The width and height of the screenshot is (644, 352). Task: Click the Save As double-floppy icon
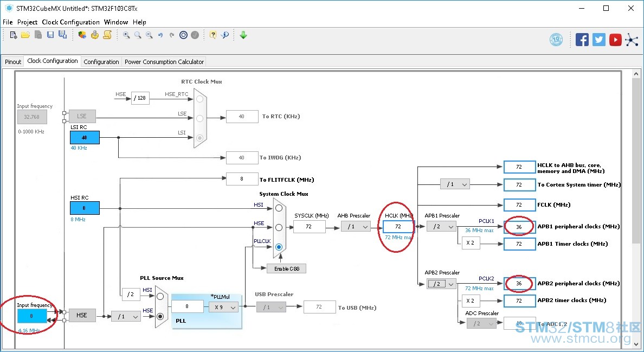tap(62, 35)
